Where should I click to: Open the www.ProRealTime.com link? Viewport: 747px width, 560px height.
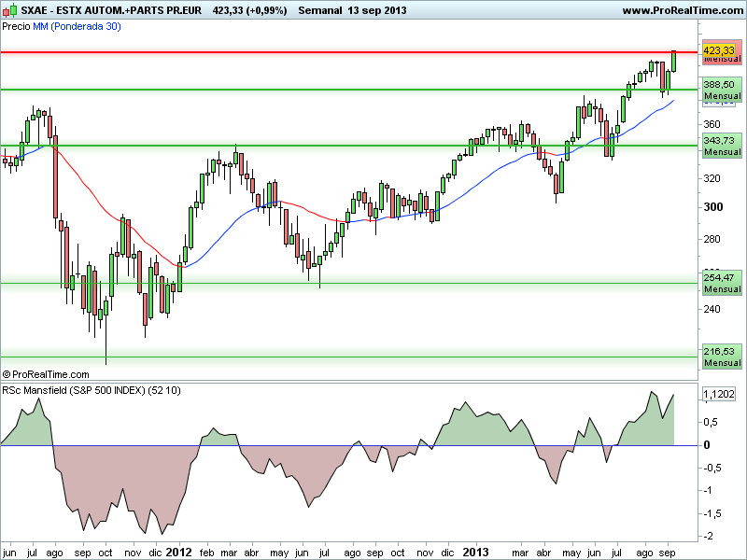pyautogui.click(x=680, y=10)
